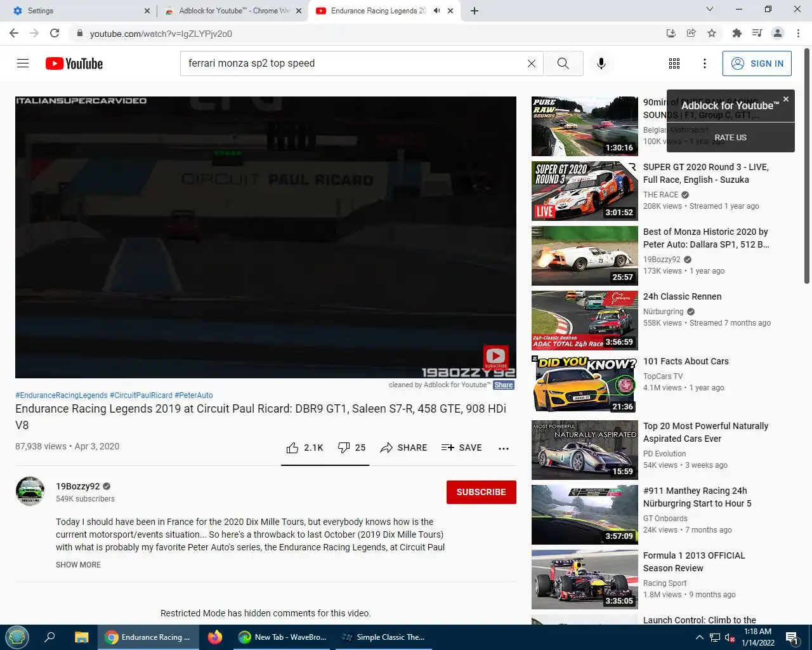Screen dimensions: 812x650
Task: Share the video via SHARE
Action: [403, 448]
